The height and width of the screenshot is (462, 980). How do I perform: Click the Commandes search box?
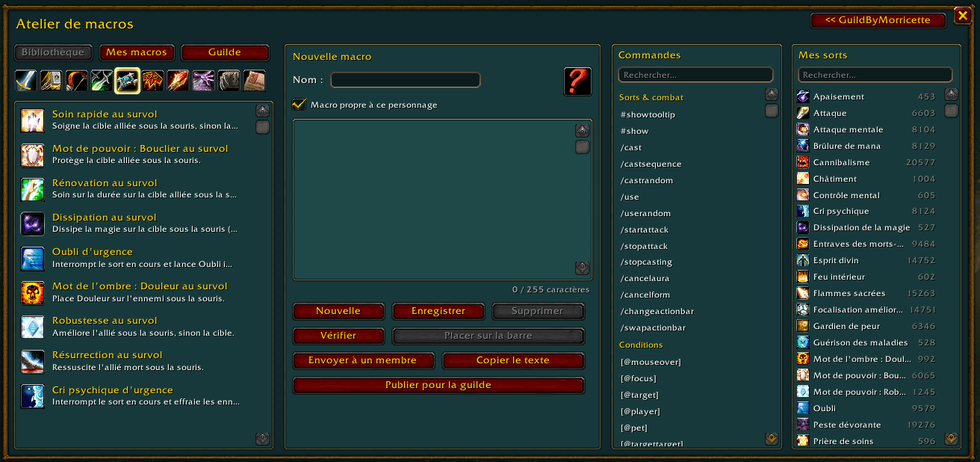[695, 75]
